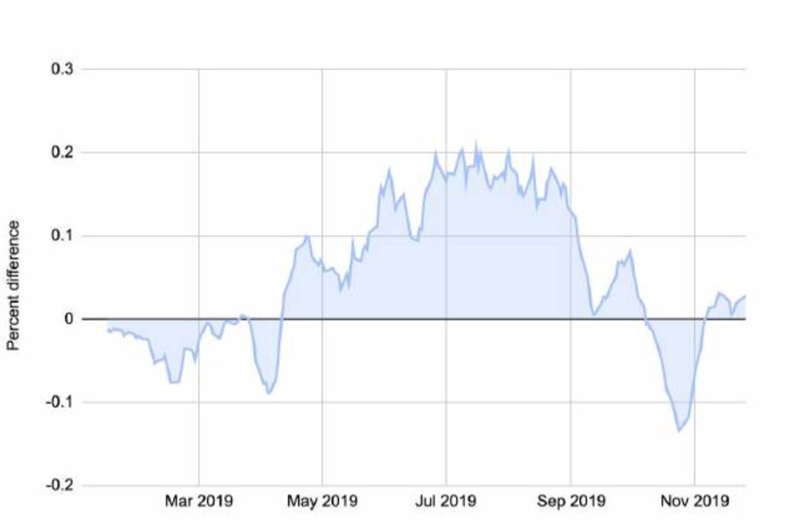Click the Mar 2019 x-axis label

tap(198, 501)
